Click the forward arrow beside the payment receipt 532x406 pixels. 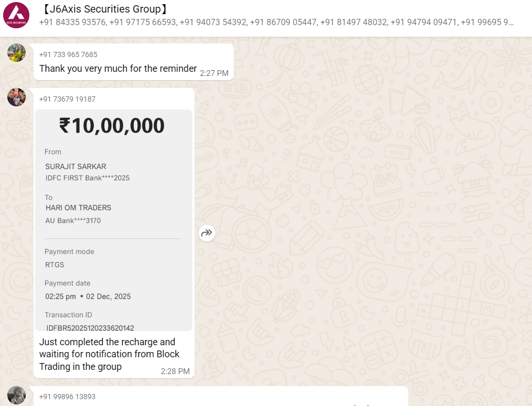click(207, 233)
